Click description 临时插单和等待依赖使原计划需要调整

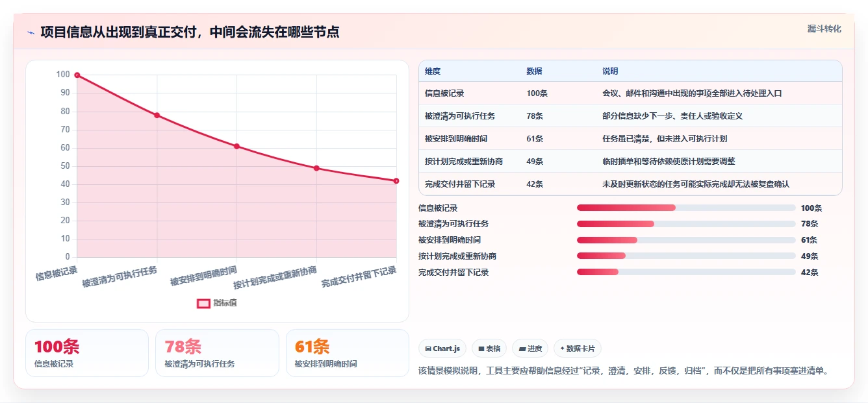pos(669,162)
